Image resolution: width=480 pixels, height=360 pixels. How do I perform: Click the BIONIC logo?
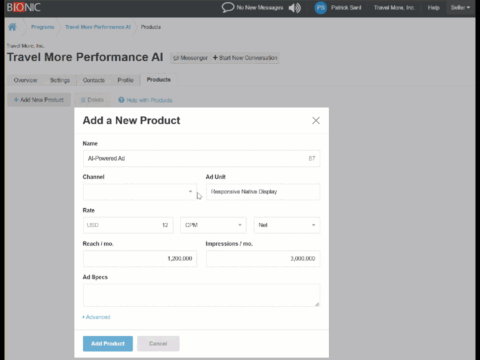click(24, 7)
